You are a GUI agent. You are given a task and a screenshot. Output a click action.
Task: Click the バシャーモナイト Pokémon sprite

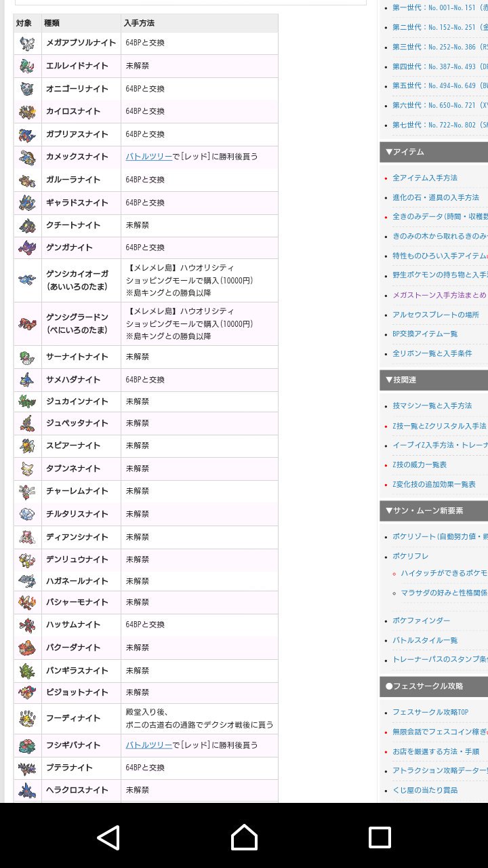click(27, 602)
